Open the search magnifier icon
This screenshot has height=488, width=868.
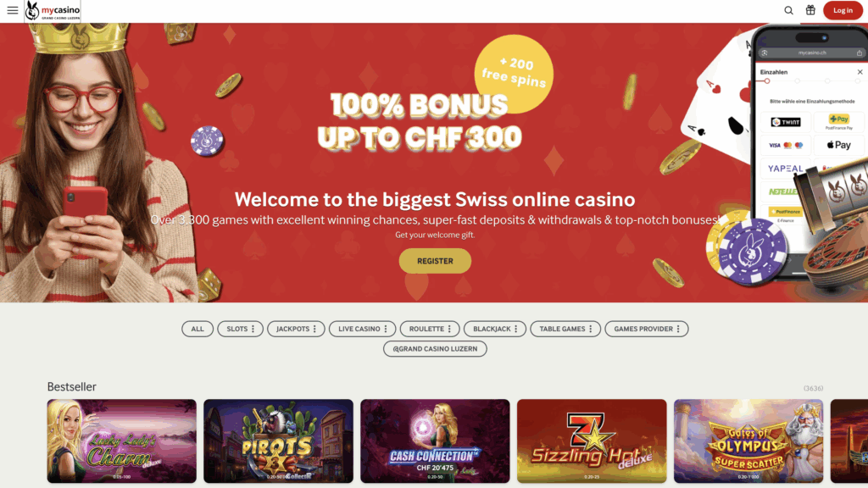tap(789, 10)
